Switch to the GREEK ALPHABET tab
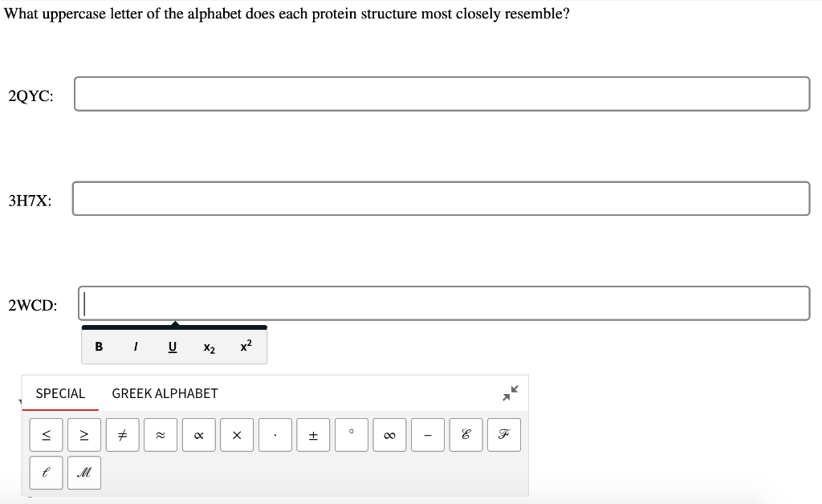Viewport: 822px width, 504px height. (x=165, y=393)
